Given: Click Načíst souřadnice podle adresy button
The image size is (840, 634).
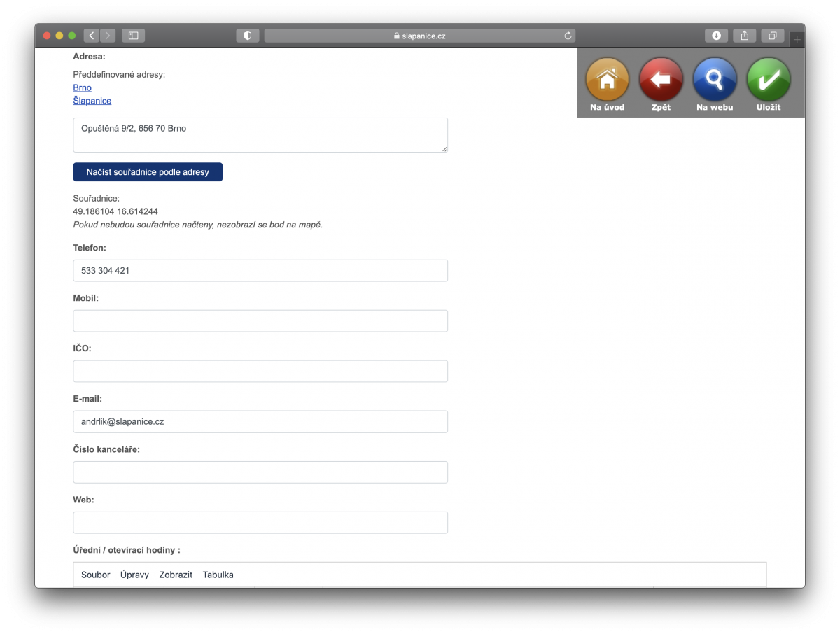Looking at the screenshot, I should point(148,172).
